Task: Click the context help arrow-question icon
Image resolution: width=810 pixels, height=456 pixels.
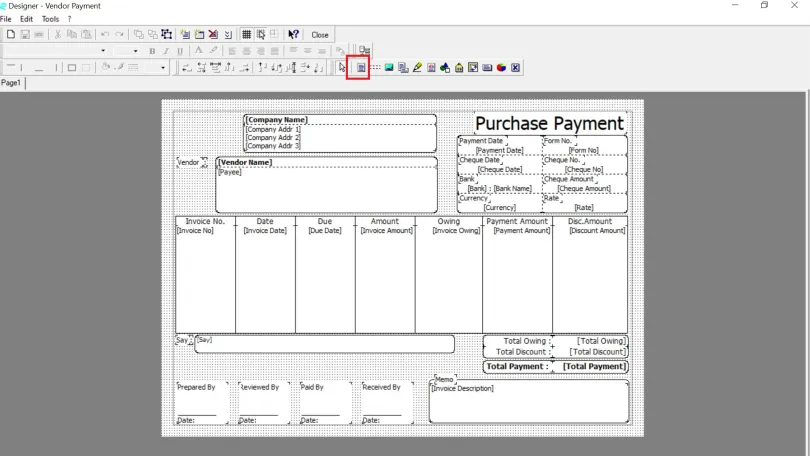Action: [x=294, y=34]
